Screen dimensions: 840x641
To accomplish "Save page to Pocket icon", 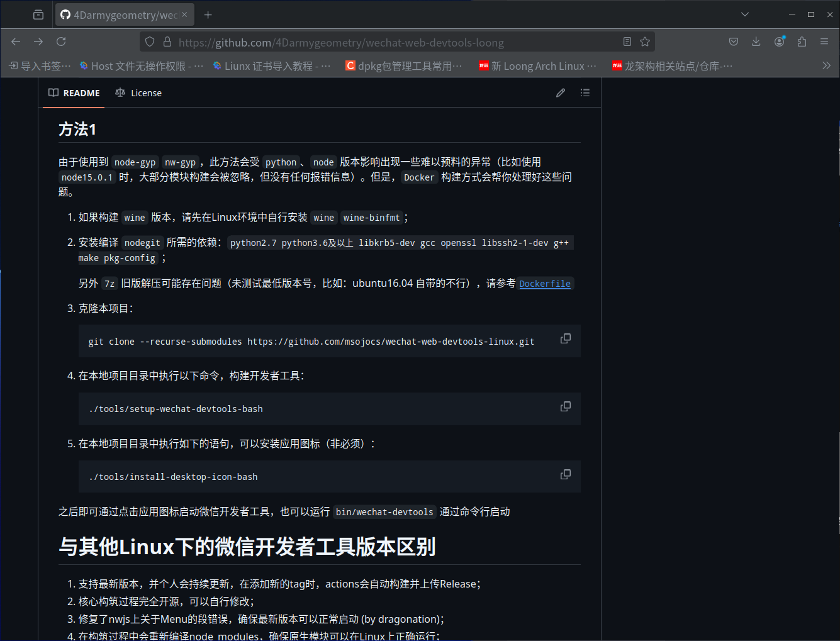I will (x=734, y=42).
